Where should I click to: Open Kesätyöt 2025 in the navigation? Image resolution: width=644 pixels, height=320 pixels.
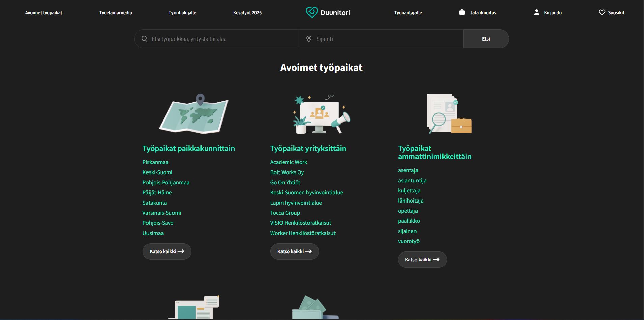click(x=247, y=12)
